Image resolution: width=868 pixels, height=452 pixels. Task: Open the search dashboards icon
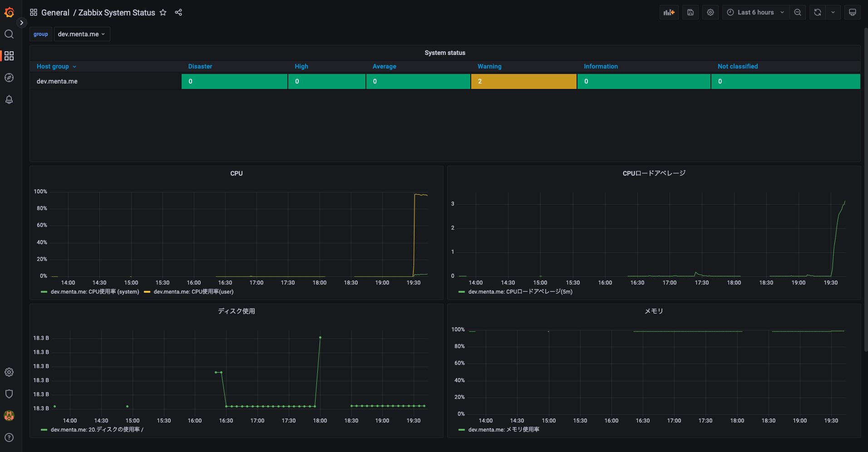(9, 34)
